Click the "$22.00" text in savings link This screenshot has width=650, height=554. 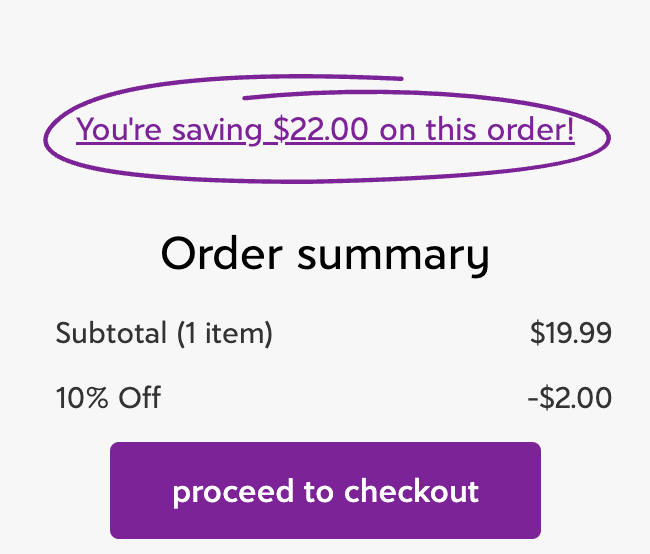point(320,130)
